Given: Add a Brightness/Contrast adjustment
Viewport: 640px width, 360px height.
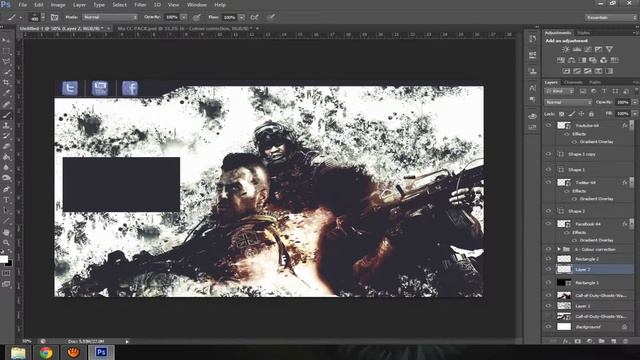Looking at the screenshot, I should 566,49.
